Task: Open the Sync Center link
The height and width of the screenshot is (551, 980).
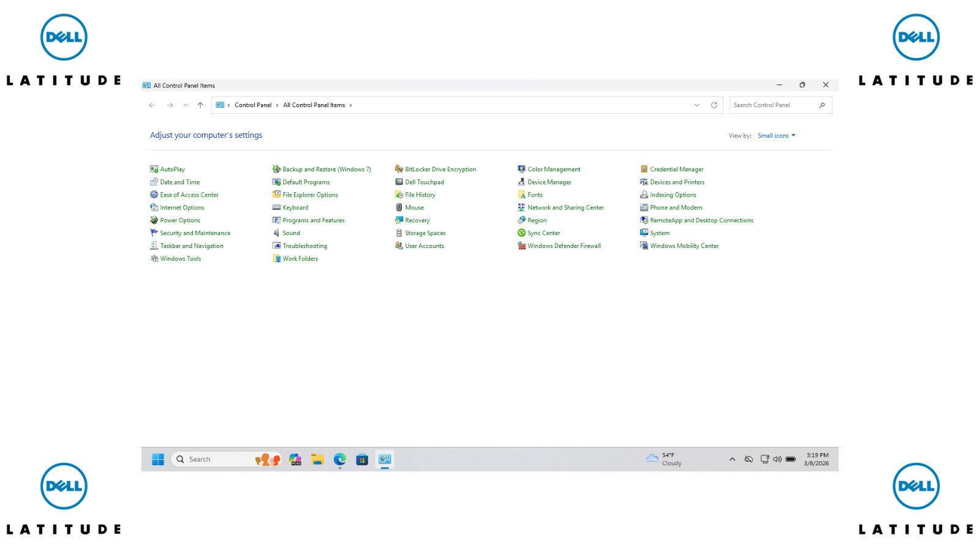Action: (544, 233)
